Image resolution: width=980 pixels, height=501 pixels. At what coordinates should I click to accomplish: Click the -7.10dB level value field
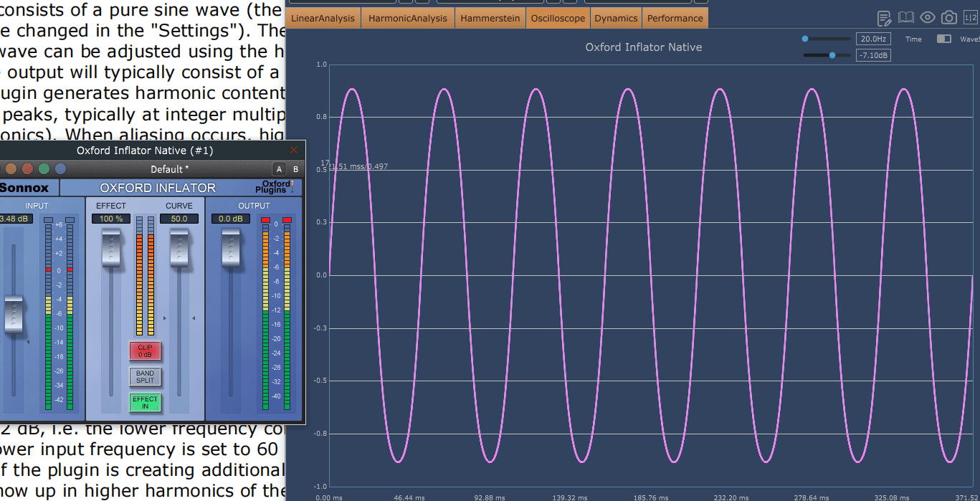[873, 54]
